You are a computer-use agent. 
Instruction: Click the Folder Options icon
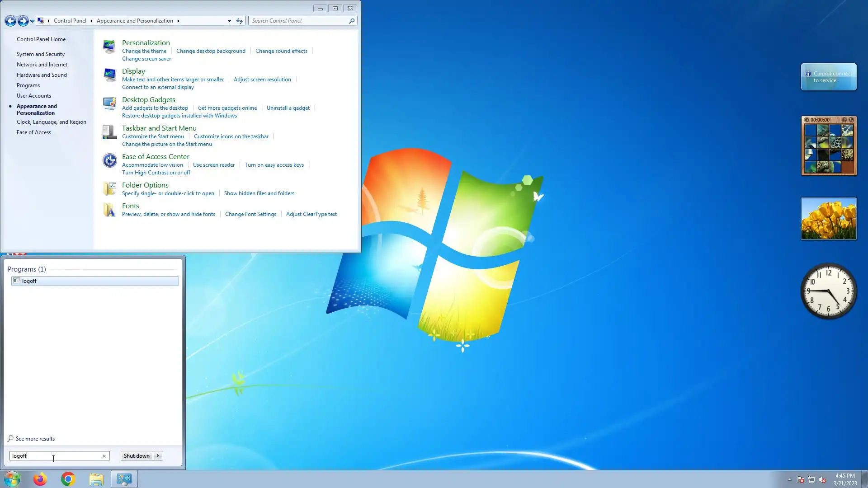pyautogui.click(x=109, y=188)
